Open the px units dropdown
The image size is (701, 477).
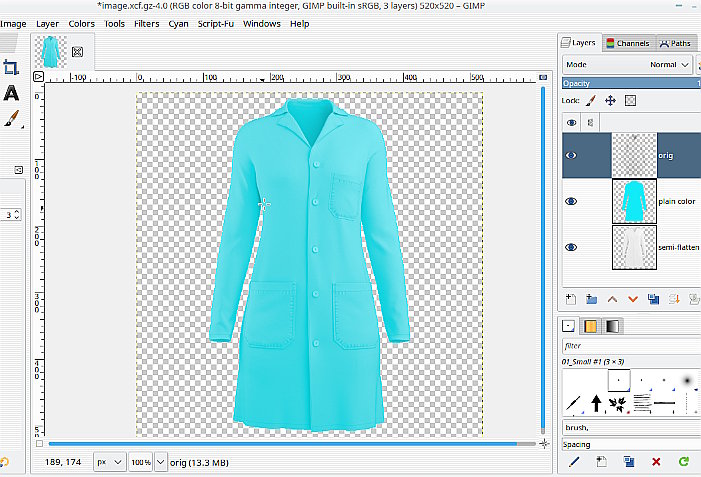tap(109, 462)
